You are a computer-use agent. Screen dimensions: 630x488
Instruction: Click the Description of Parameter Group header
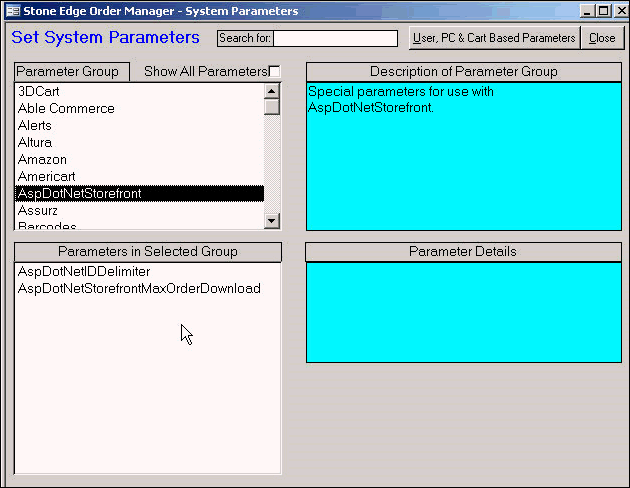464,71
